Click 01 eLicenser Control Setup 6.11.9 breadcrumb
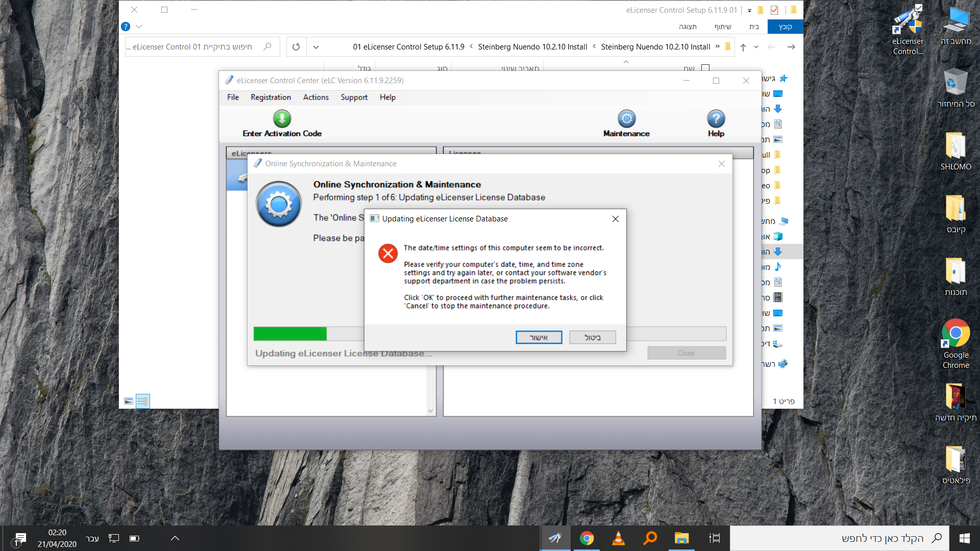Image resolution: width=980 pixels, height=551 pixels. point(408,47)
